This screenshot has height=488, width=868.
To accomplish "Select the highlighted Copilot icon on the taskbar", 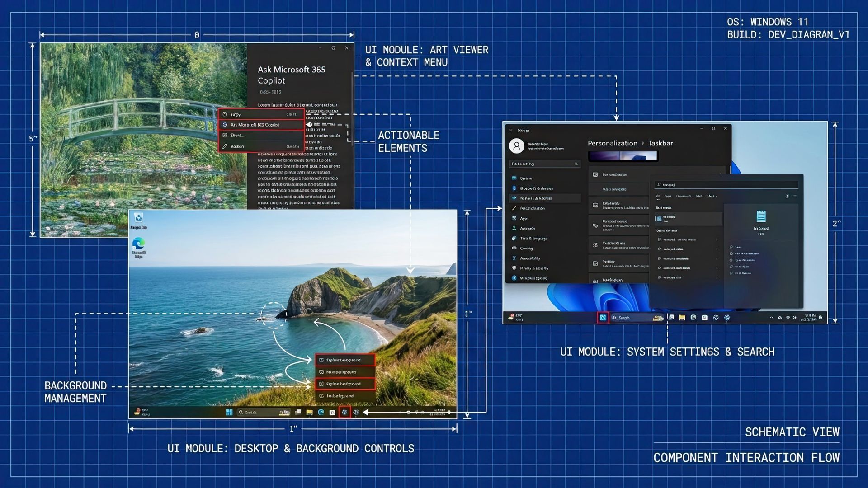I will [x=344, y=412].
